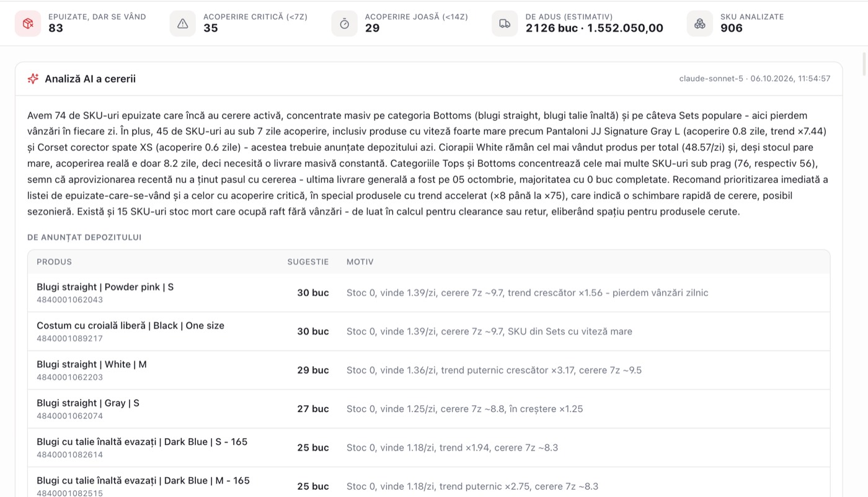
Task: Click the Analiză AI a cererii heading
Action: coord(90,79)
